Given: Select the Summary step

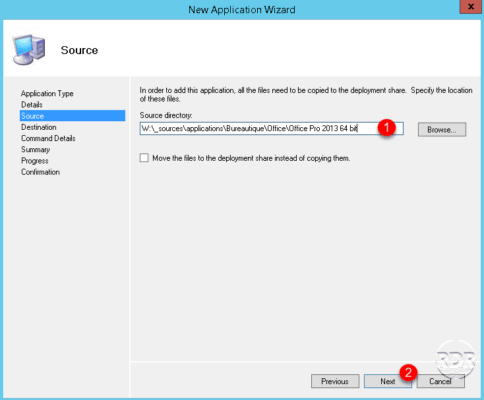Looking at the screenshot, I should (x=35, y=150).
